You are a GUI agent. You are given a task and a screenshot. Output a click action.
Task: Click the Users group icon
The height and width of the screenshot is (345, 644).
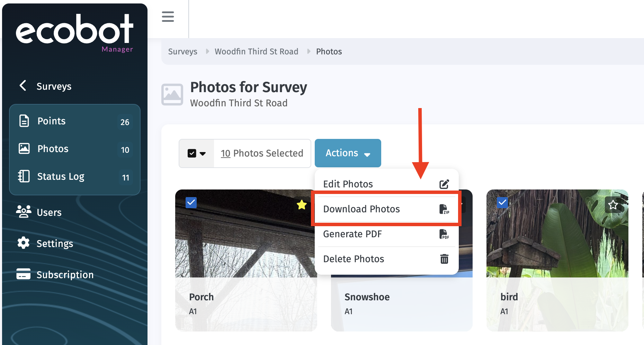click(x=24, y=212)
